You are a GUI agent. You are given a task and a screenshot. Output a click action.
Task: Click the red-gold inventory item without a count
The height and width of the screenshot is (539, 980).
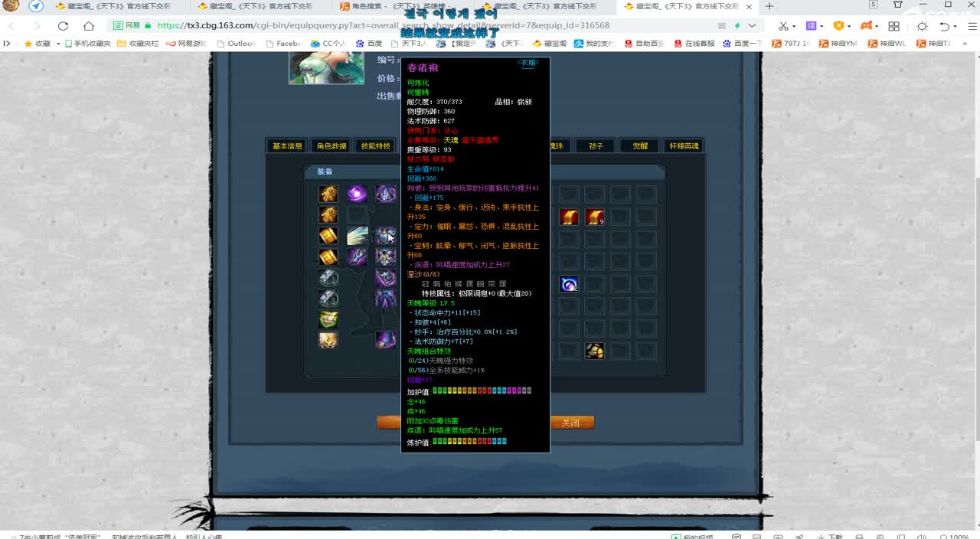(569, 217)
